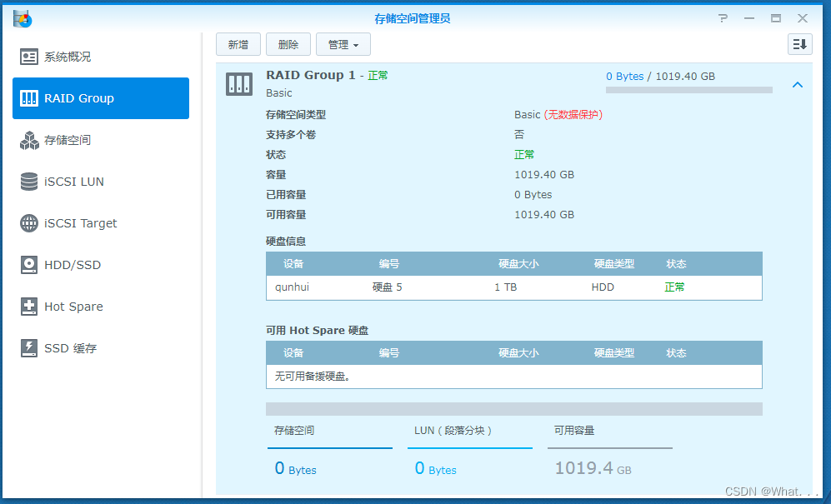Click the '0 Bytes' usage link at top

625,77
